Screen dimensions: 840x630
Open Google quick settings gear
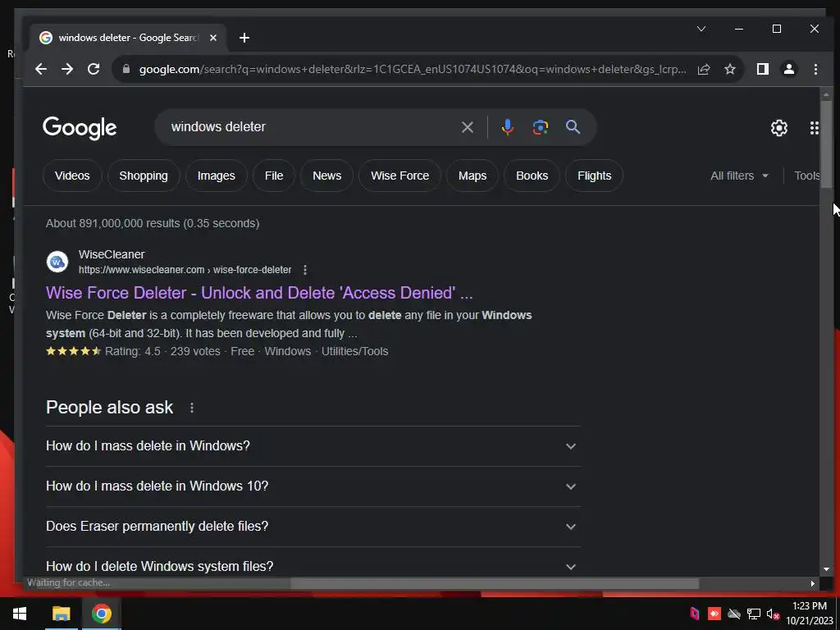pyautogui.click(x=779, y=128)
